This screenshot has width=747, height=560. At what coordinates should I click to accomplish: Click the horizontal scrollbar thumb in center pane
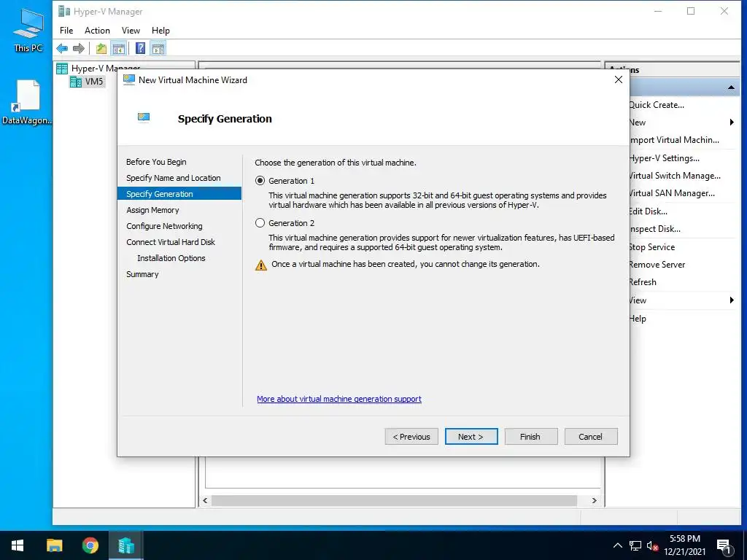pos(394,500)
